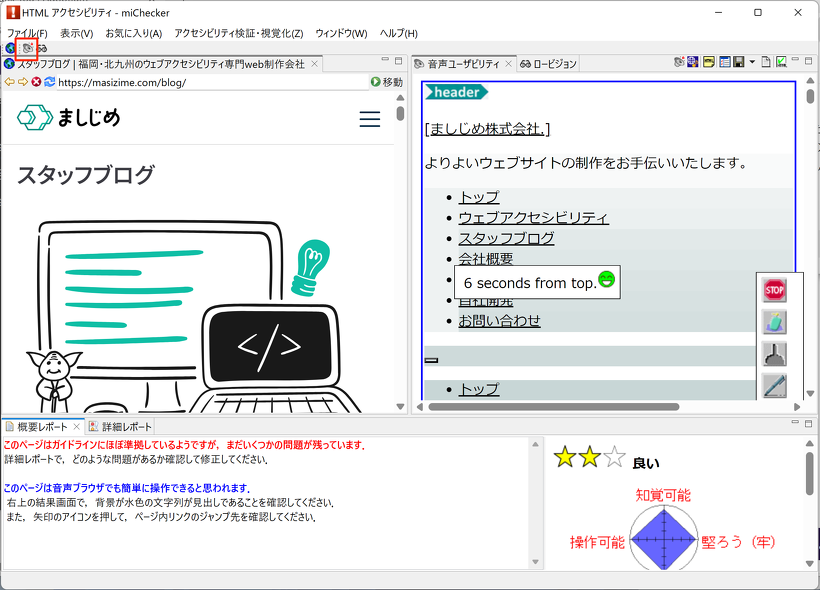The height and width of the screenshot is (590, 820).
Task: Open the ヘルプ(H) menu
Action: tap(398, 33)
